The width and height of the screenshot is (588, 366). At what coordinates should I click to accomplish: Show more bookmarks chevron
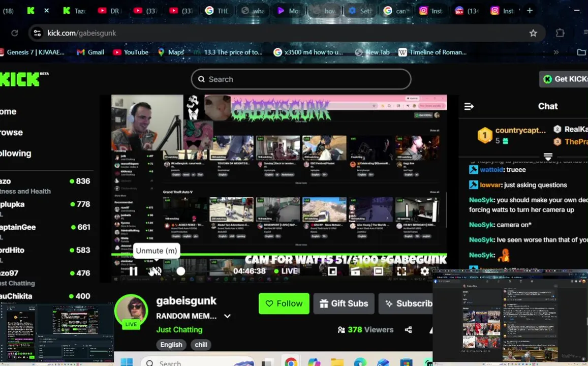[x=556, y=52]
